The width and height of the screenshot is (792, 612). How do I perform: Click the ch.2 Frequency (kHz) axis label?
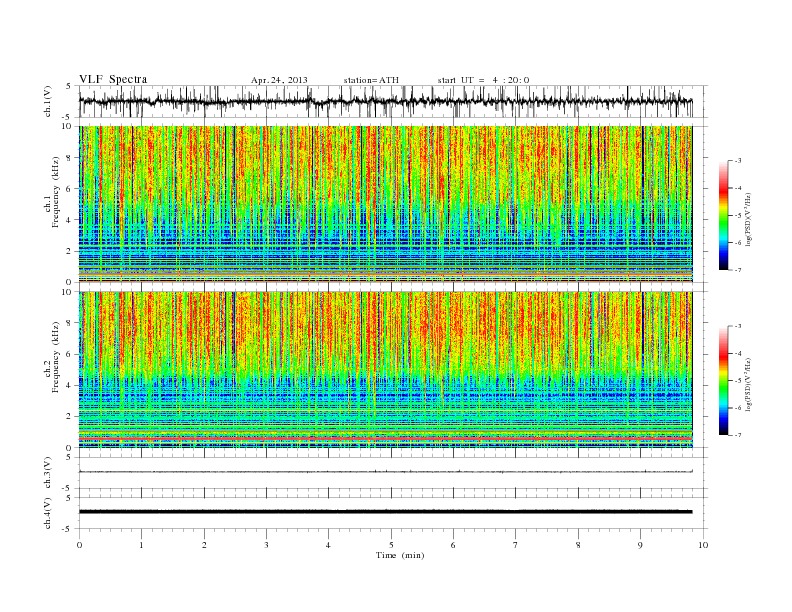pyautogui.click(x=52, y=358)
